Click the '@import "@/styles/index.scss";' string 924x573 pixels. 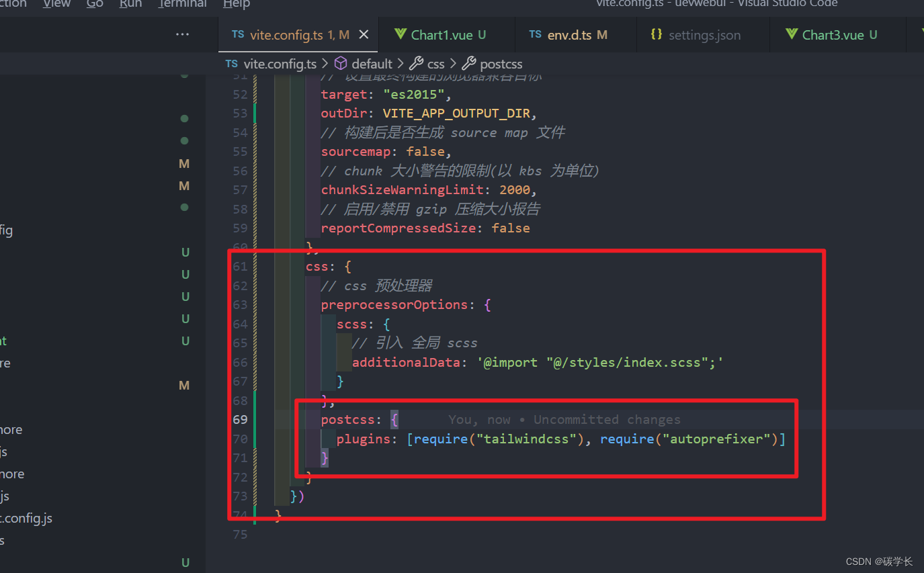[599, 362]
